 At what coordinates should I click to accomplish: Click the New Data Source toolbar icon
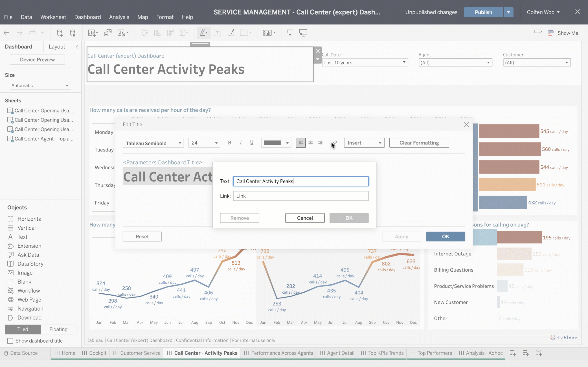(60, 33)
